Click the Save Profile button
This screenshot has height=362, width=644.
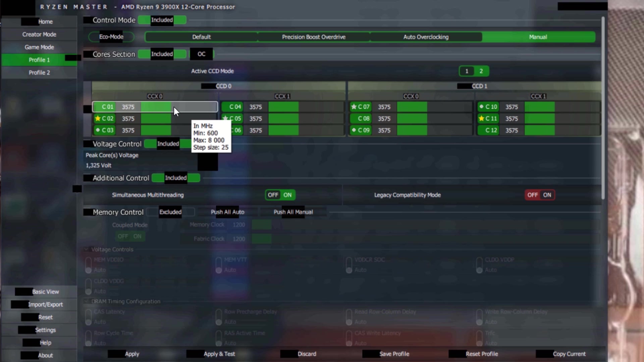point(386,354)
